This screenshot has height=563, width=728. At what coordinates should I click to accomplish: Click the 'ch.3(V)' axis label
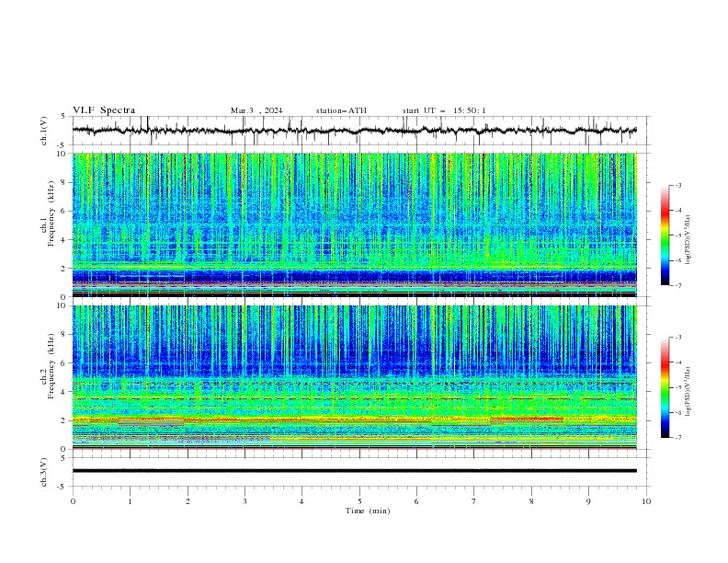tap(44, 472)
